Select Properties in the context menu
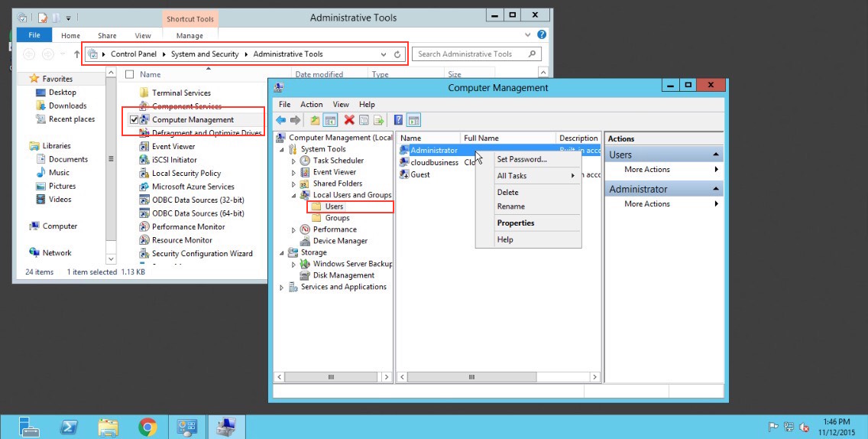 [516, 223]
